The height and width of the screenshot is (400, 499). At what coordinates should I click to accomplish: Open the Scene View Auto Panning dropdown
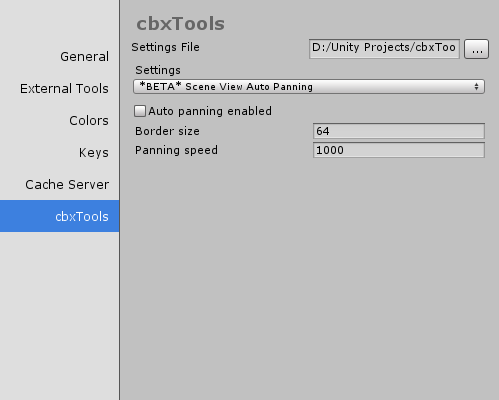[x=309, y=87]
